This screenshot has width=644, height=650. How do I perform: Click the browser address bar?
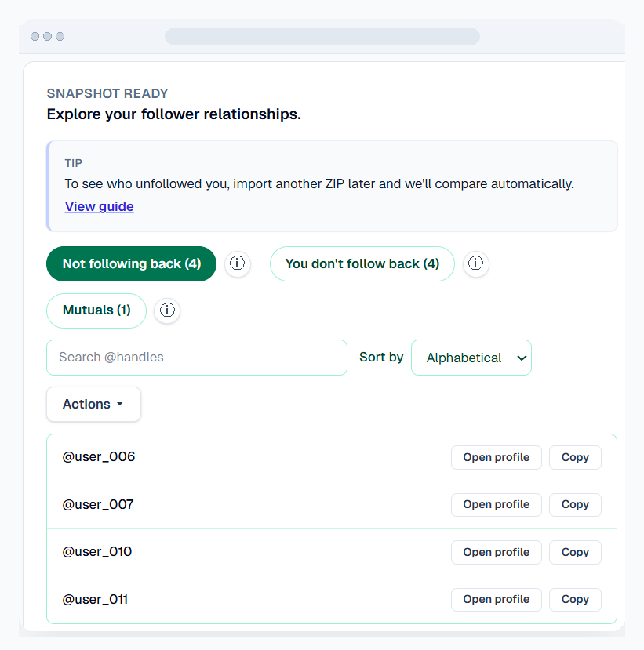pos(322,36)
